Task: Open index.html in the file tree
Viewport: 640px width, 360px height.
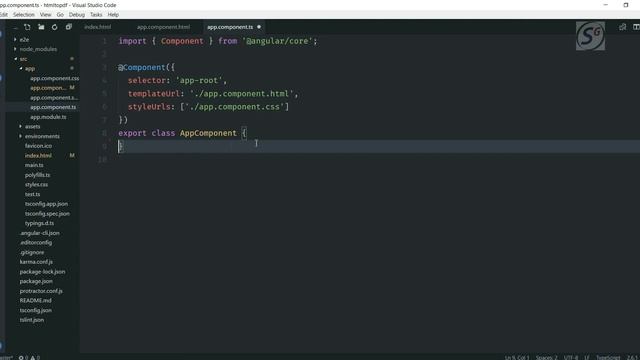Action: coord(38,156)
